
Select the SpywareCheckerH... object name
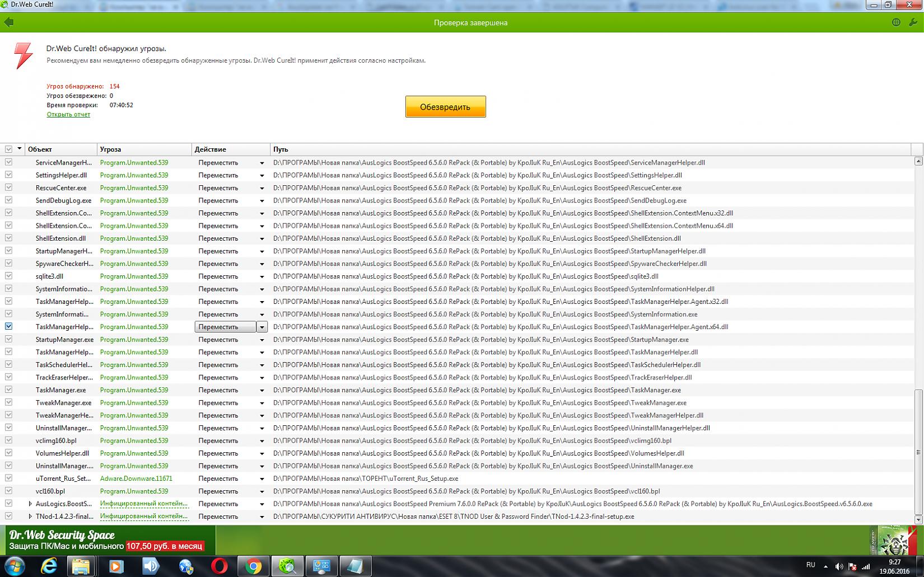point(64,264)
